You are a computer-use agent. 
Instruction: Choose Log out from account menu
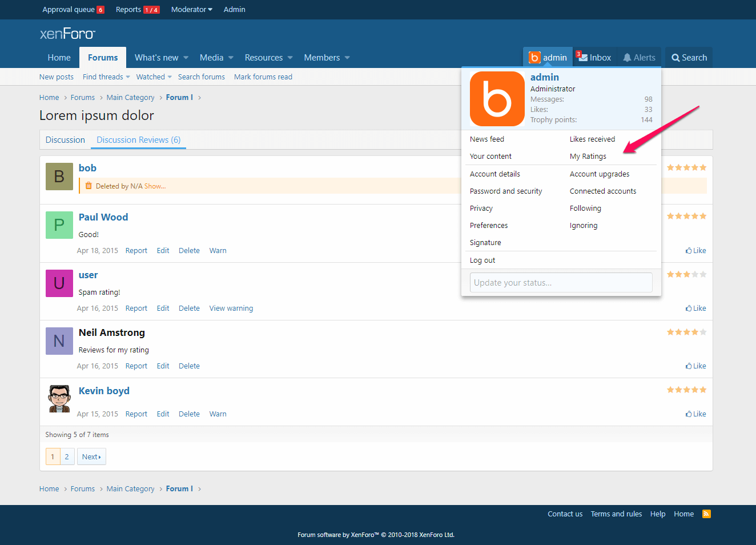482,261
